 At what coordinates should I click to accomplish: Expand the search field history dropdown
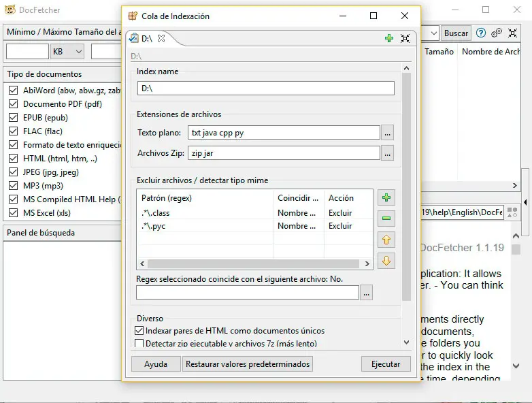click(x=434, y=33)
